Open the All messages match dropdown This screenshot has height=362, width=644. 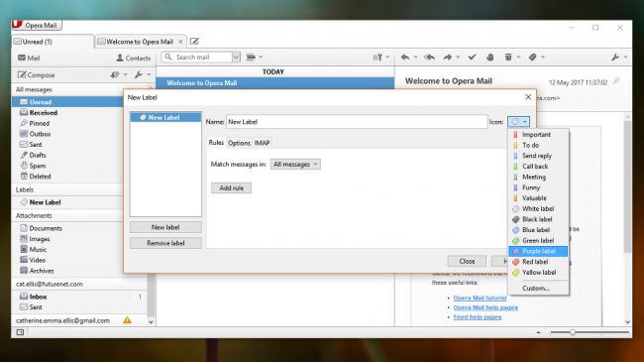(295, 164)
